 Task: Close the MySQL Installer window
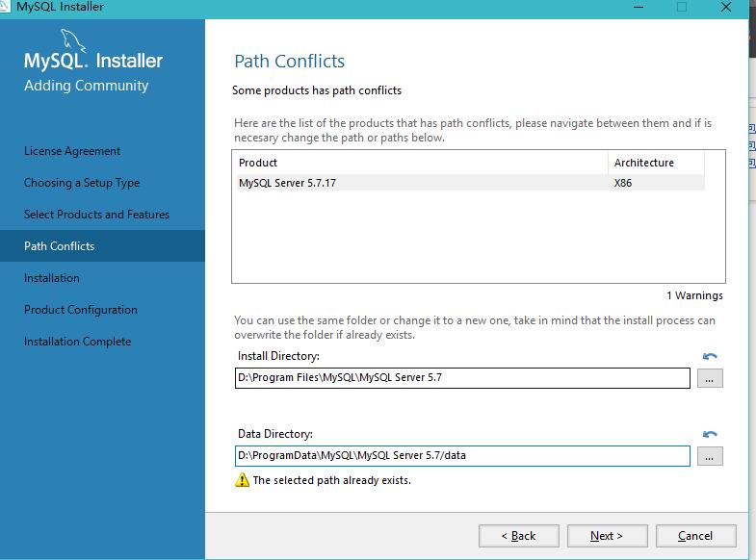pyautogui.click(x=726, y=8)
